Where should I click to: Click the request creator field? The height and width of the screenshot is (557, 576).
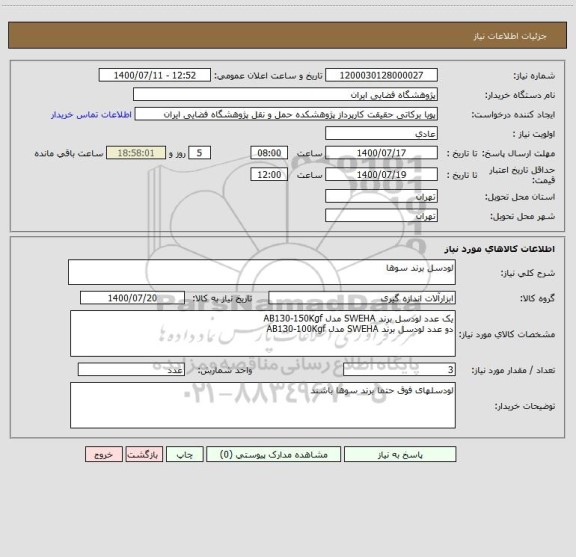click(286, 114)
